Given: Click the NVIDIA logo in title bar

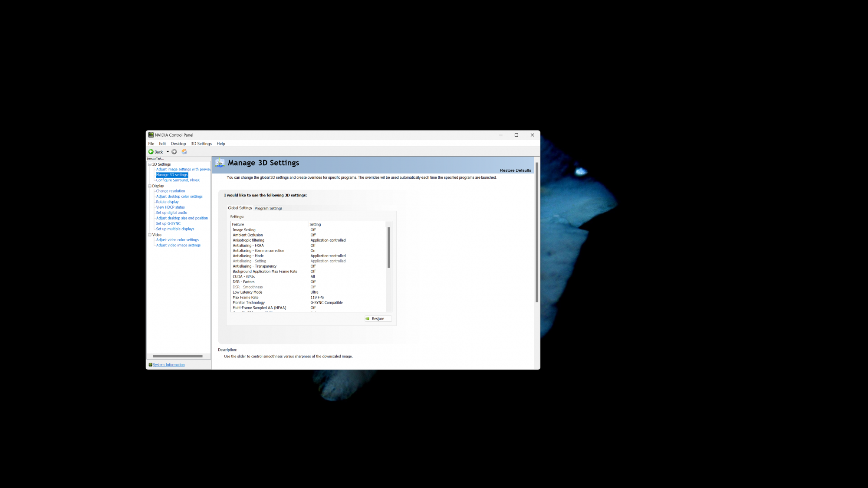Looking at the screenshot, I should click(x=151, y=135).
